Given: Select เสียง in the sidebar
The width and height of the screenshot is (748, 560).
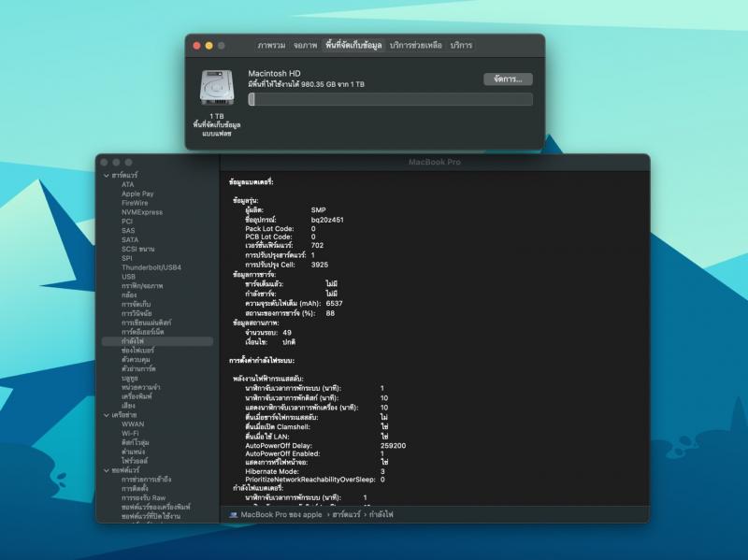Looking at the screenshot, I should point(128,406).
